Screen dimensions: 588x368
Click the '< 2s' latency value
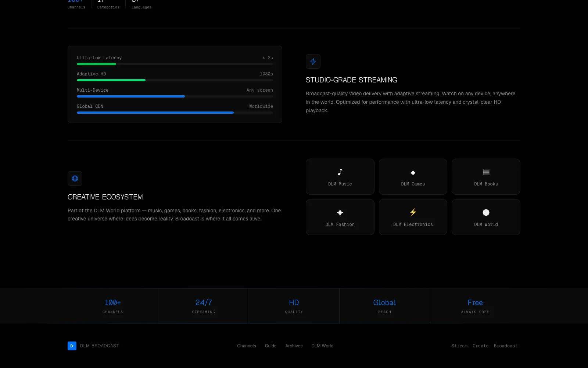(x=268, y=58)
